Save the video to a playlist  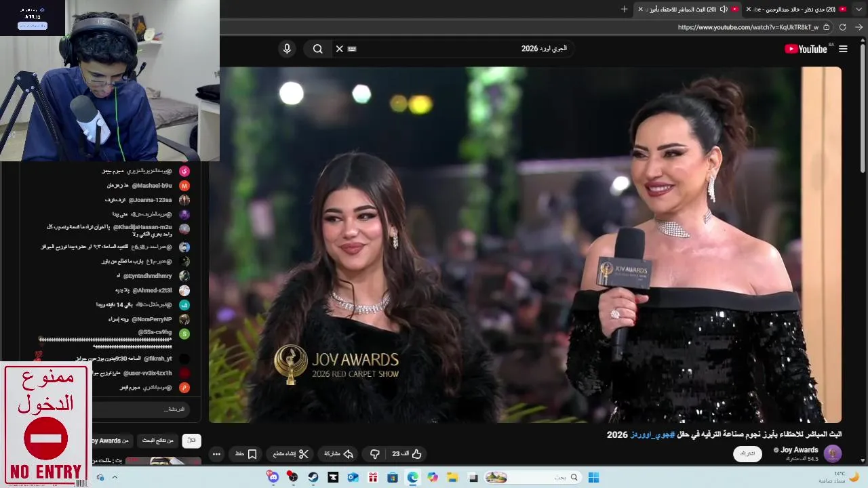[246, 454]
